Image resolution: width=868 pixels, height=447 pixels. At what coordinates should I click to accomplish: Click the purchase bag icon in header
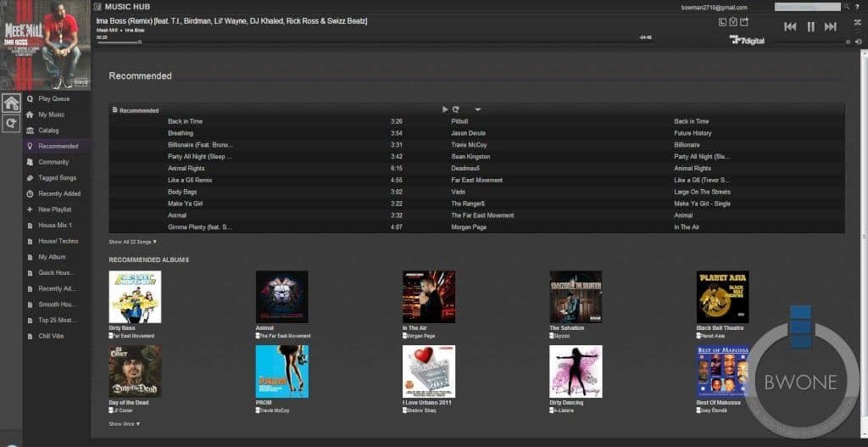coord(733,22)
